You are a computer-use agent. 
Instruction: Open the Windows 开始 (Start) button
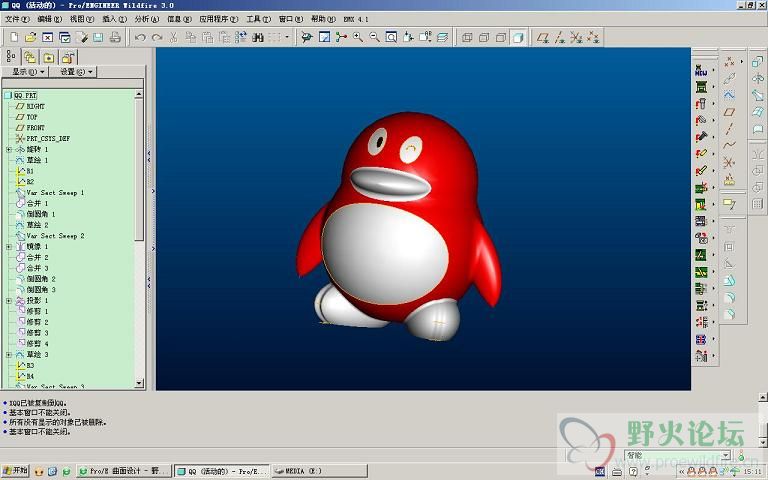coord(16,471)
